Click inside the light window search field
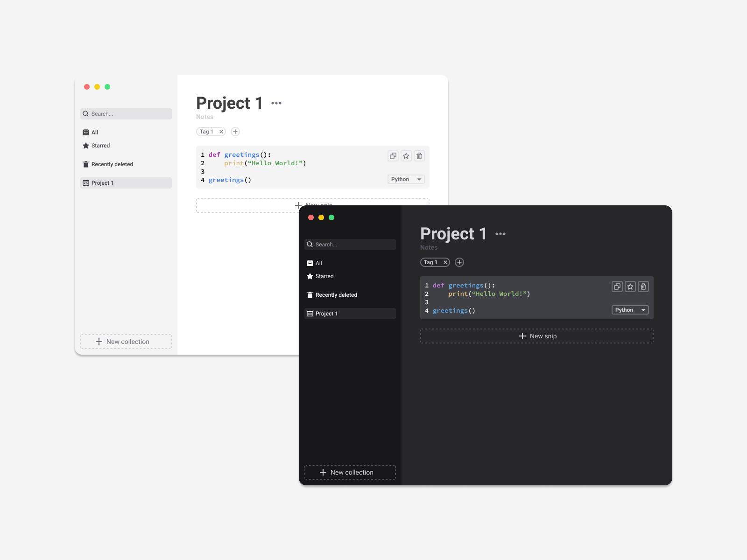This screenshot has height=560, width=747. pos(126,113)
